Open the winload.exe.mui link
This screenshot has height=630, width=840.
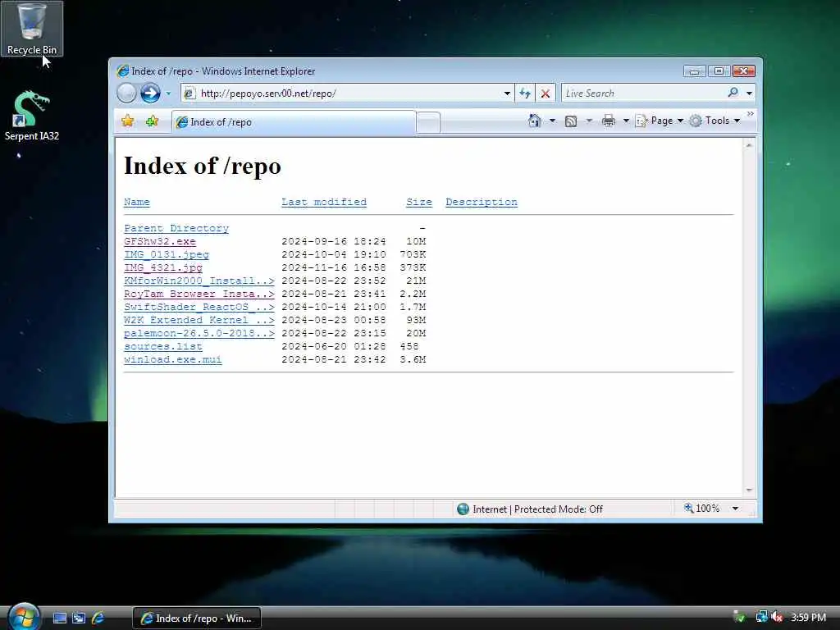coord(172,359)
